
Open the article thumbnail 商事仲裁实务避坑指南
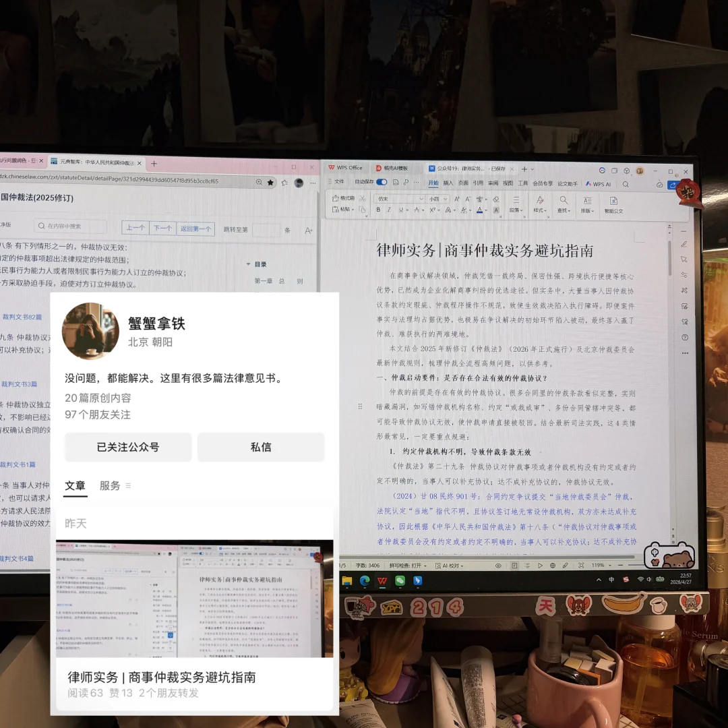[195, 599]
